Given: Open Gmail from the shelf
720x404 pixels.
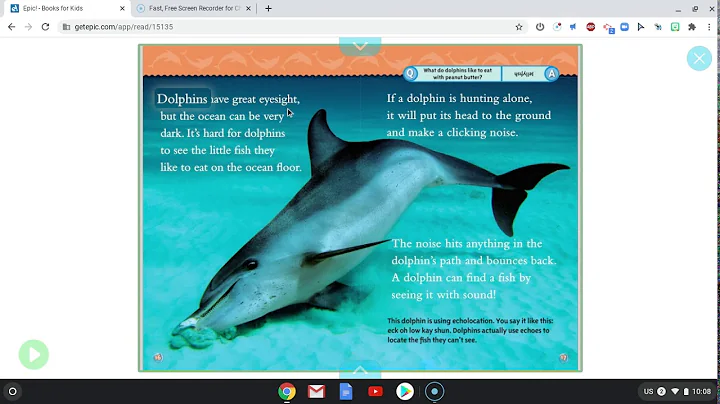Looking at the screenshot, I should 316,391.
